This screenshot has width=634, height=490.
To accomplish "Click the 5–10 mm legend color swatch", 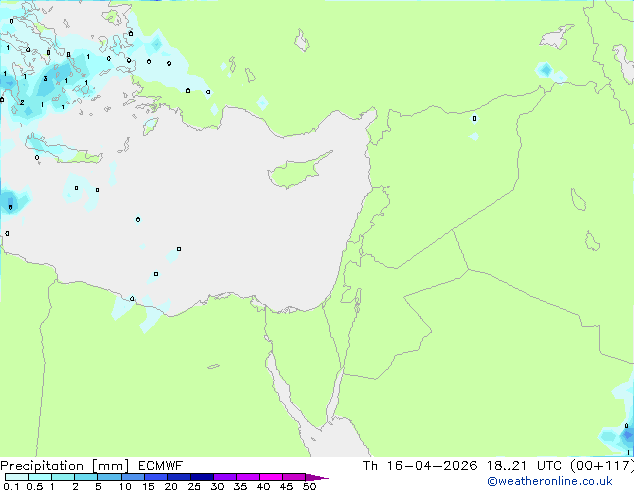I will point(109,477).
